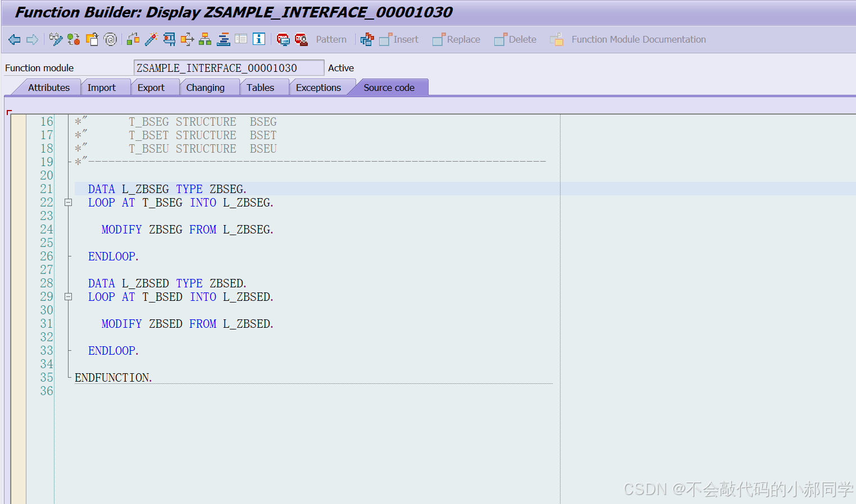
Task: Click the Forward navigation arrow icon
Action: point(32,39)
